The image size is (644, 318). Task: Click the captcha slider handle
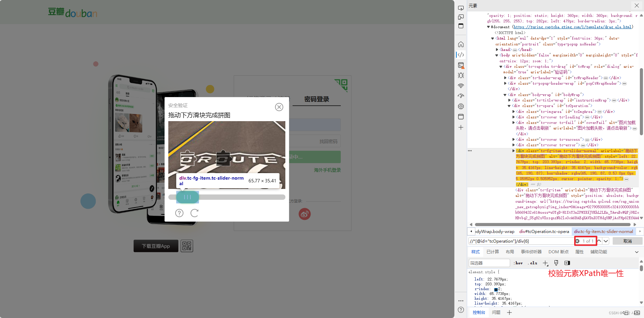point(188,197)
